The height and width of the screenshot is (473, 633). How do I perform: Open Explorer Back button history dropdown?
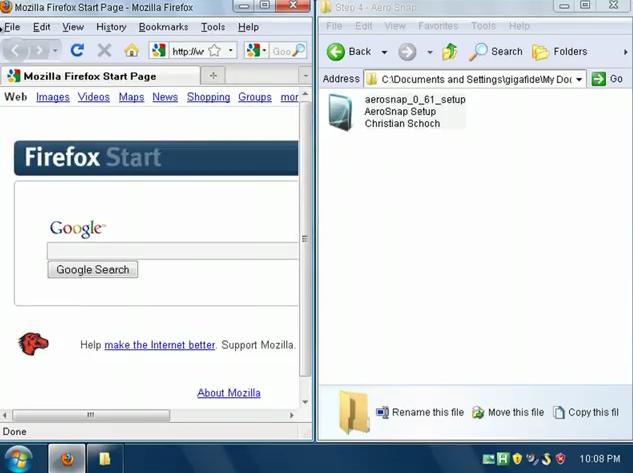click(384, 52)
